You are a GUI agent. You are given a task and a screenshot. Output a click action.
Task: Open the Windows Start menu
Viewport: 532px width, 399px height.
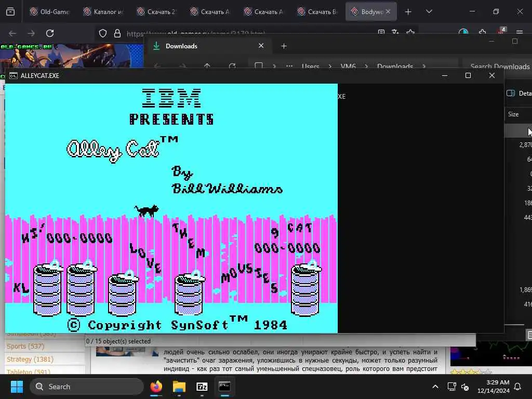click(x=17, y=387)
